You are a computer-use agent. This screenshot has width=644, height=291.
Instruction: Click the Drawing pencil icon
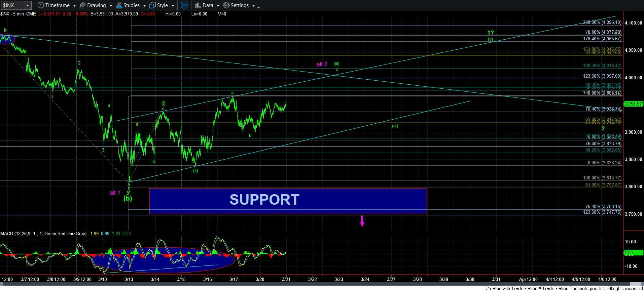(x=82, y=5)
